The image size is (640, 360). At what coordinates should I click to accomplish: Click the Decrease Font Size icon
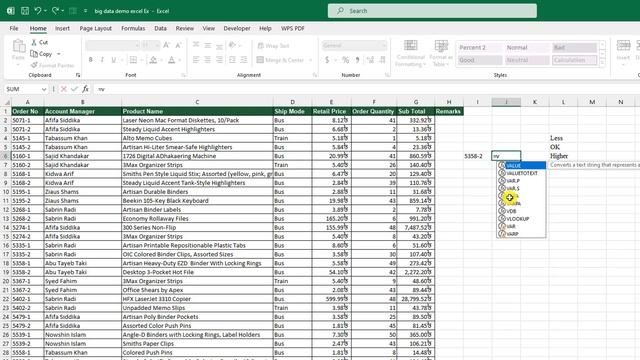[178, 45]
